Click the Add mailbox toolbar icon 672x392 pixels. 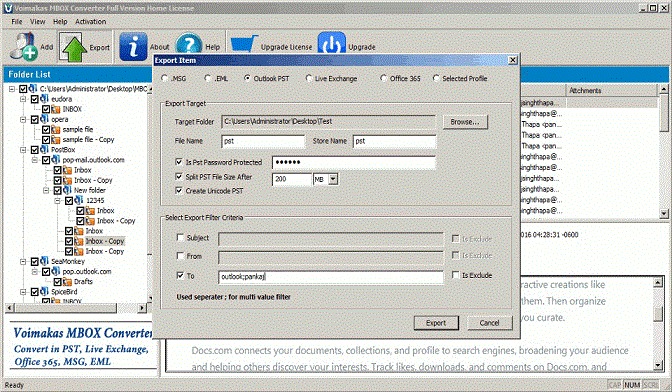pyautogui.click(x=24, y=47)
